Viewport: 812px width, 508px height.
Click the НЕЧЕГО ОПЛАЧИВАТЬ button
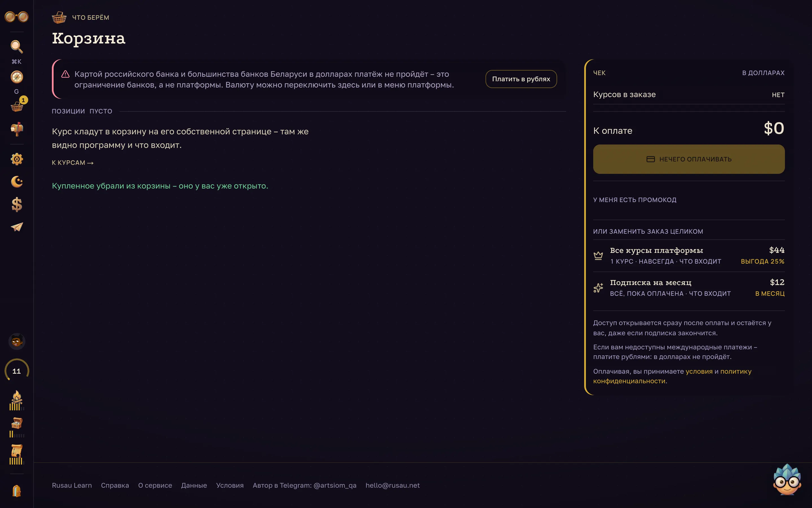[x=689, y=159]
